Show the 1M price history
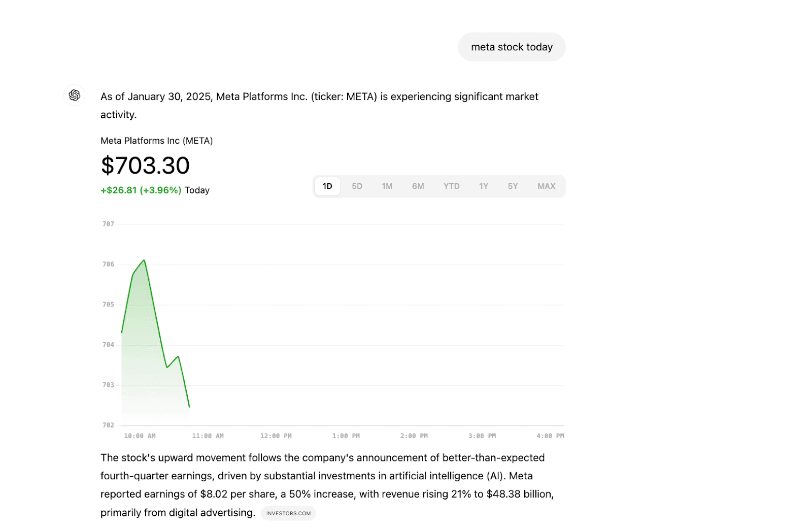The width and height of the screenshot is (812, 529). tap(387, 186)
